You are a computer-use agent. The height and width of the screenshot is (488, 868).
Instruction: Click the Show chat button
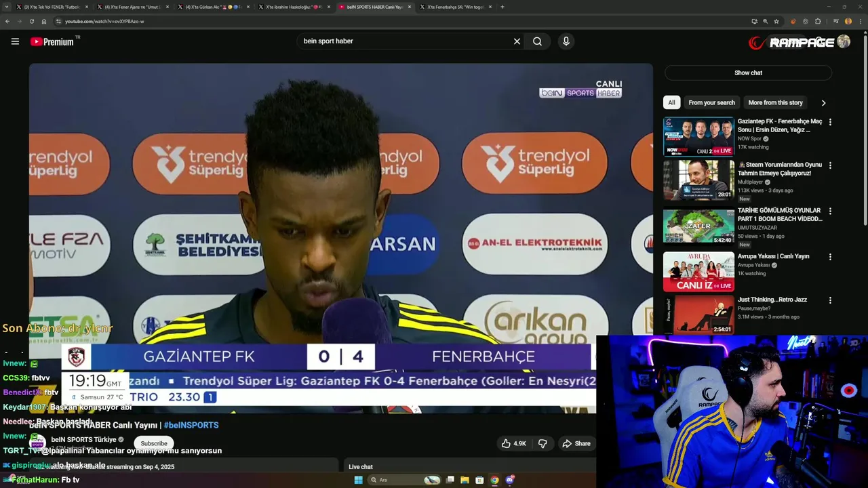click(748, 73)
